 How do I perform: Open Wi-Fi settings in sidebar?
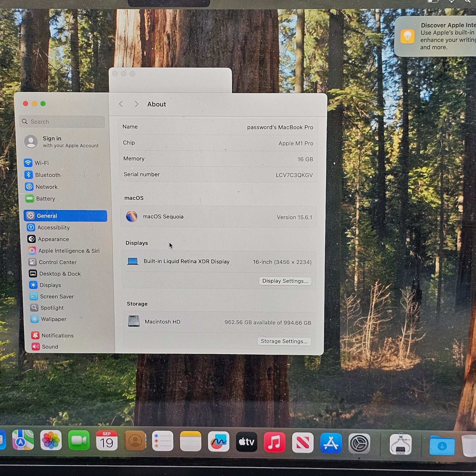pos(37,163)
